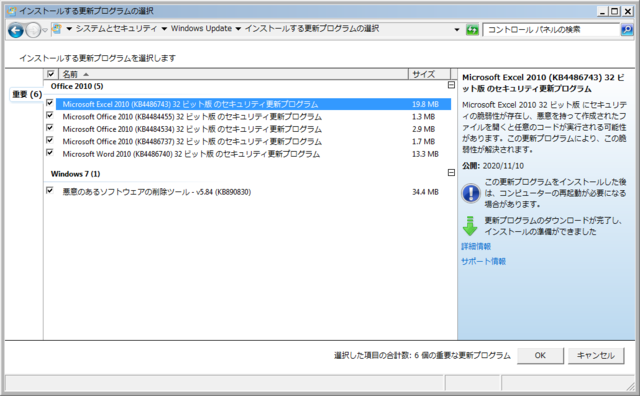Click the Control Panel icon in address bar

pos(57,29)
